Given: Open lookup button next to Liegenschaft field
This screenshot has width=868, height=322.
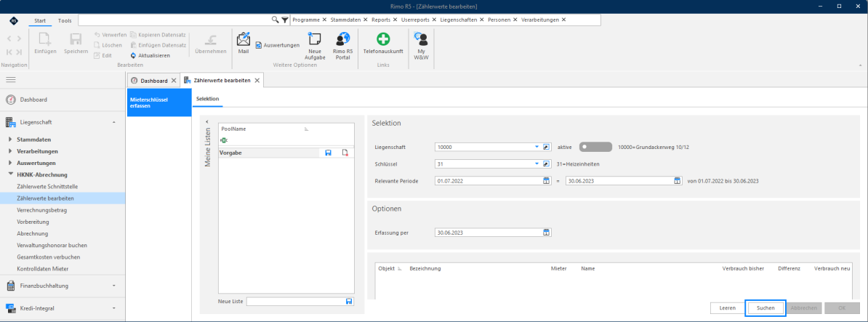Looking at the screenshot, I should click(546, 147).
